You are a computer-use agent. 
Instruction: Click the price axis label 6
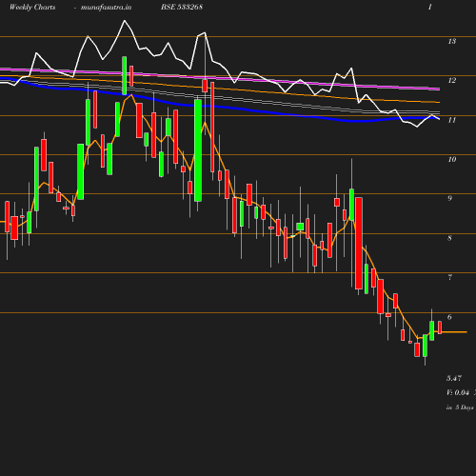pyautogui.click(x=449, y=317)
